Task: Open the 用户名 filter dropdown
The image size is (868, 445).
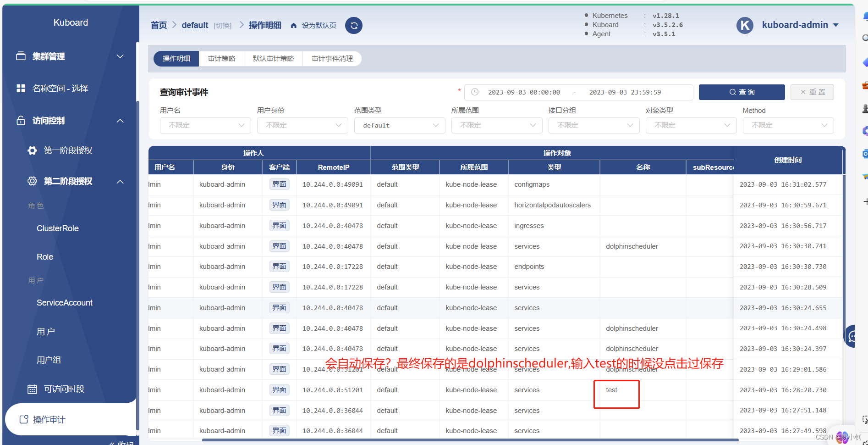Action: (x=205, y=125)
